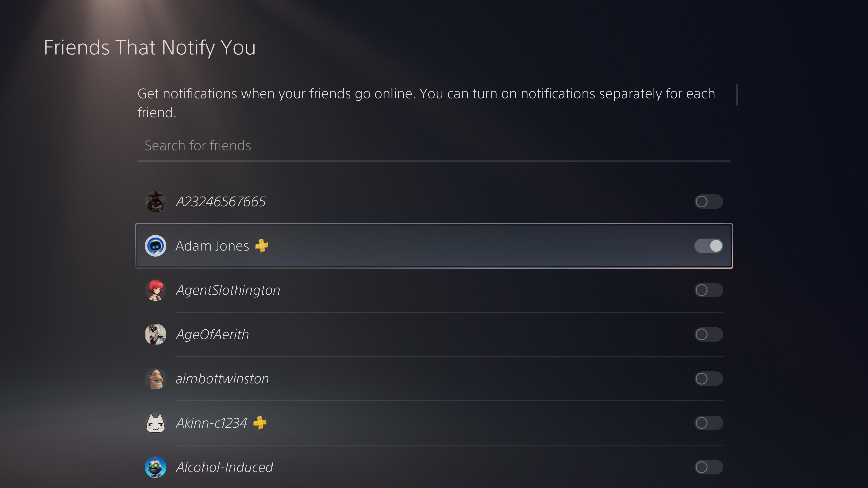Click AgeOfAerith's profile avatar
The height and width of the screenshot is (488, 868).
pos(155,334)
